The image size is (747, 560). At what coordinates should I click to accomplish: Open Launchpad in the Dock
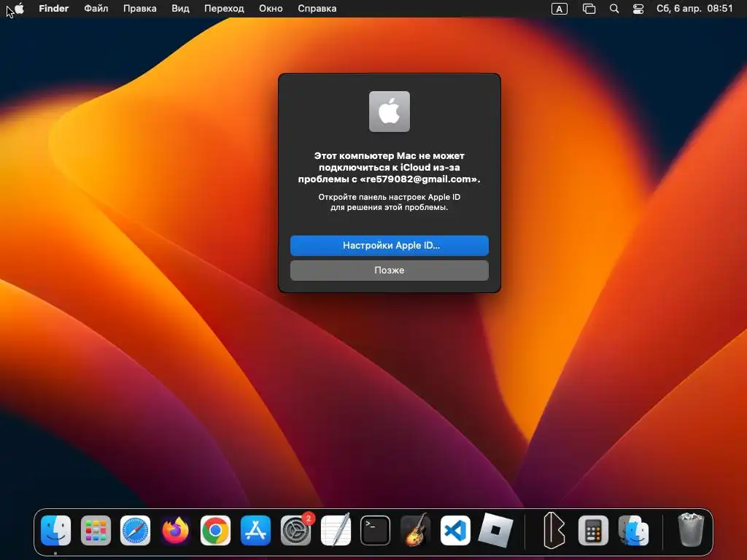tap(96, 531)
